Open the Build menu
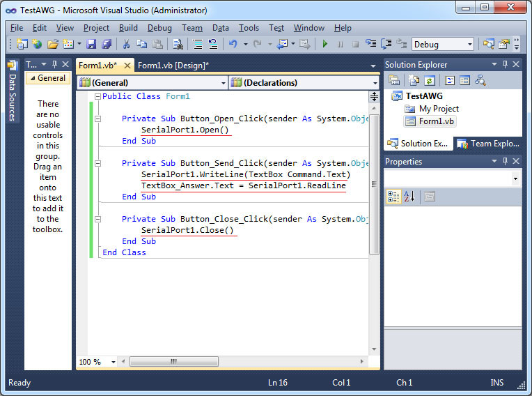532x396 pixels. point(128,28)
